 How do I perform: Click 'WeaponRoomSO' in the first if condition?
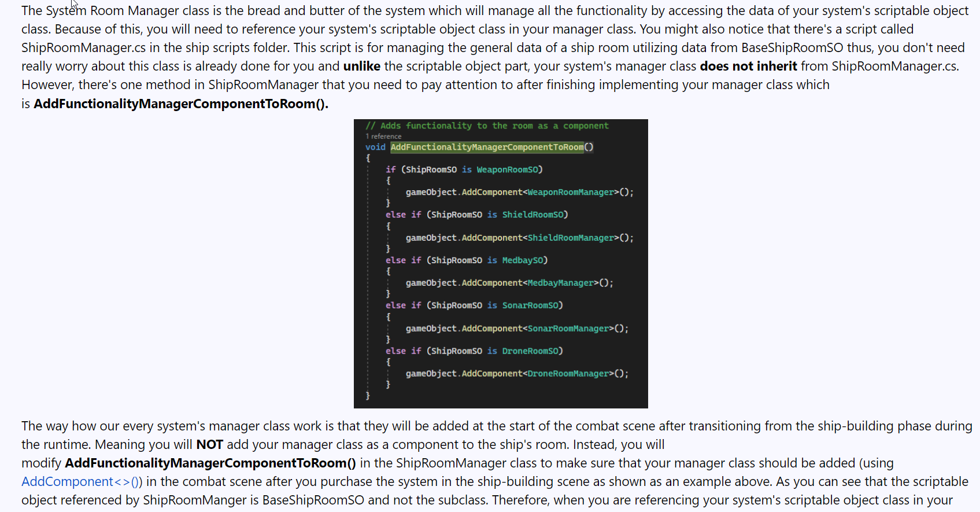(507, 170)
